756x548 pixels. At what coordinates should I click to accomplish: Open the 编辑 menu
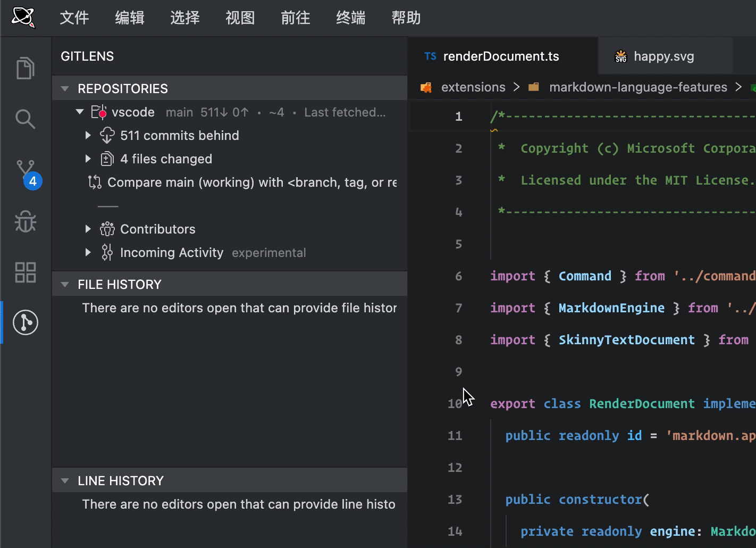click(x=130, y=18)
